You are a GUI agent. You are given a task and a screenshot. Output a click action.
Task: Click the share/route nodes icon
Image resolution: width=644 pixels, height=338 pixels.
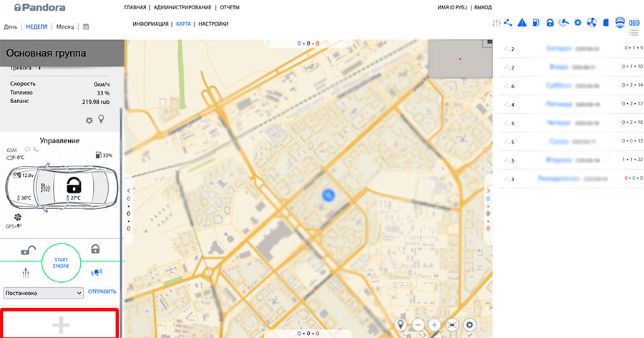tap(508, 23)
